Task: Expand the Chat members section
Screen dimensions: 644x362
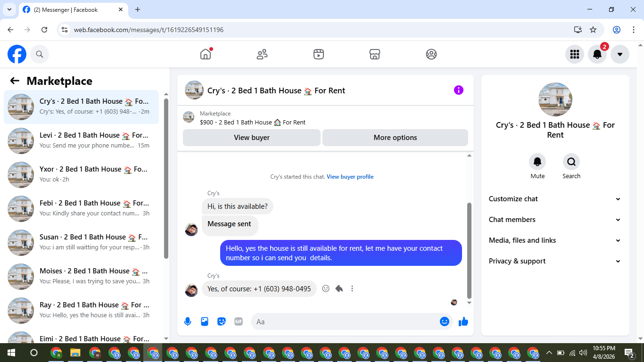Action: [555, 220]
